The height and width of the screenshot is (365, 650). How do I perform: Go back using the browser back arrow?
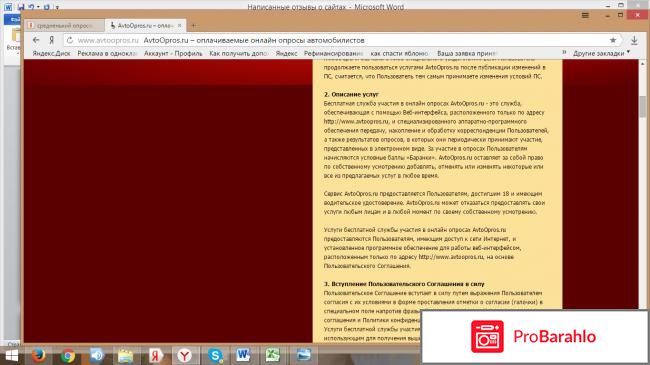point(36,40)
